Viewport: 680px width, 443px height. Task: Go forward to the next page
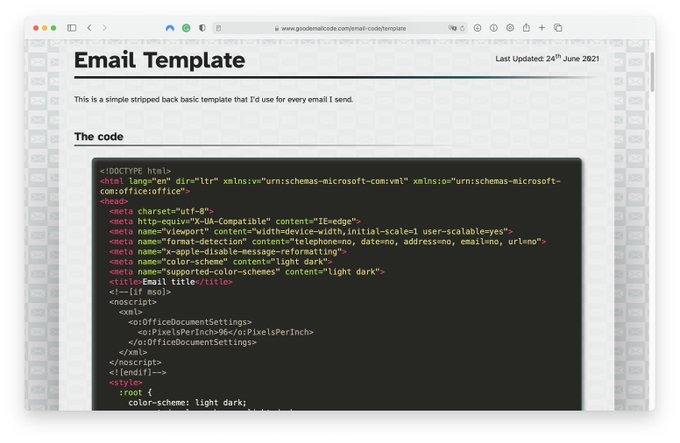click(105, 28)
